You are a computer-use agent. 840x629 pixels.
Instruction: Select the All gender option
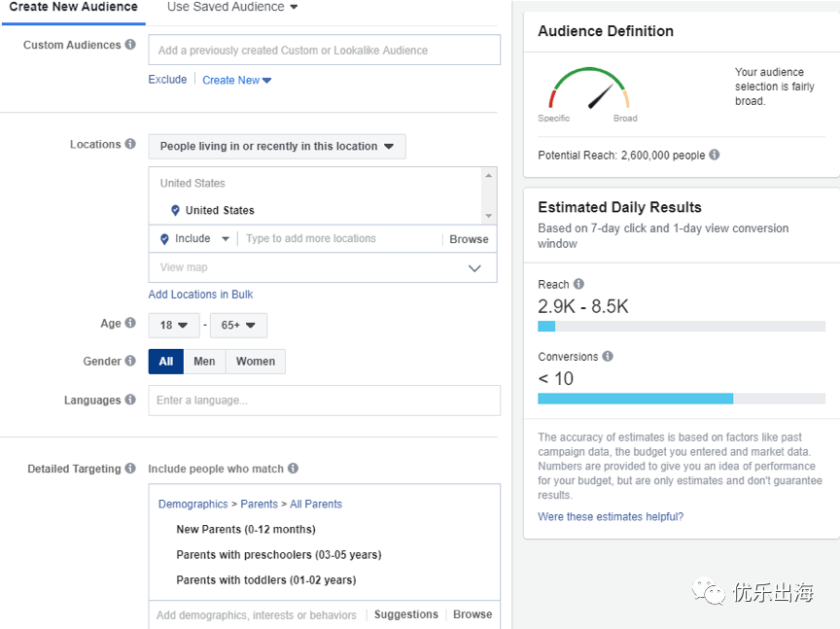click(x=166, y=362)
